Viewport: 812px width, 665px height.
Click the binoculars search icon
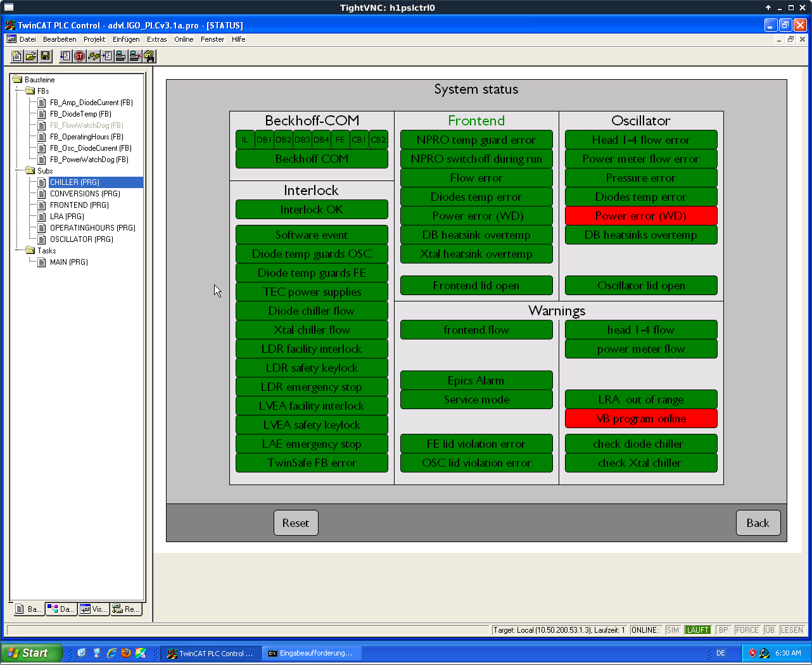point(149,56)
